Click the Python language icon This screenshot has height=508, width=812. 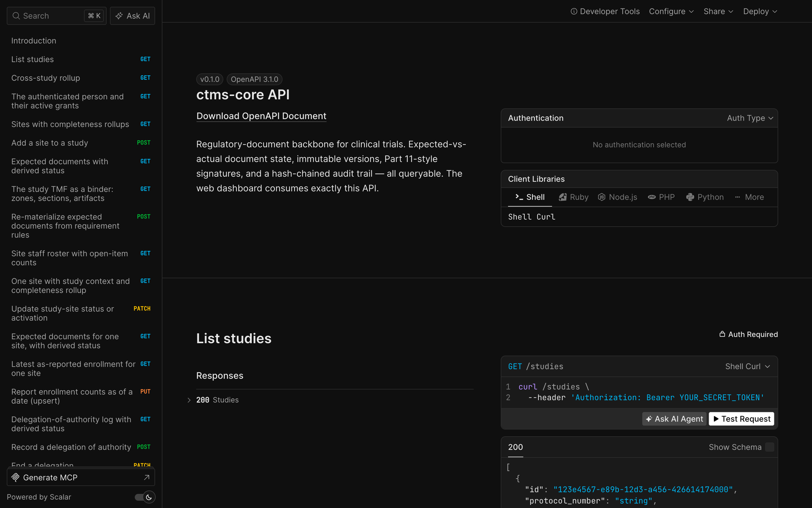click(690, 197)
